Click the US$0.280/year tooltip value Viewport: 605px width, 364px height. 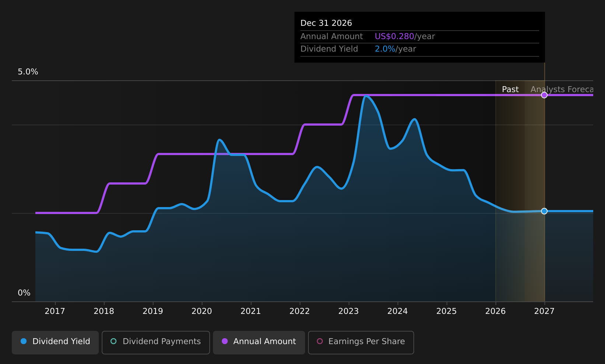point(405,36)
